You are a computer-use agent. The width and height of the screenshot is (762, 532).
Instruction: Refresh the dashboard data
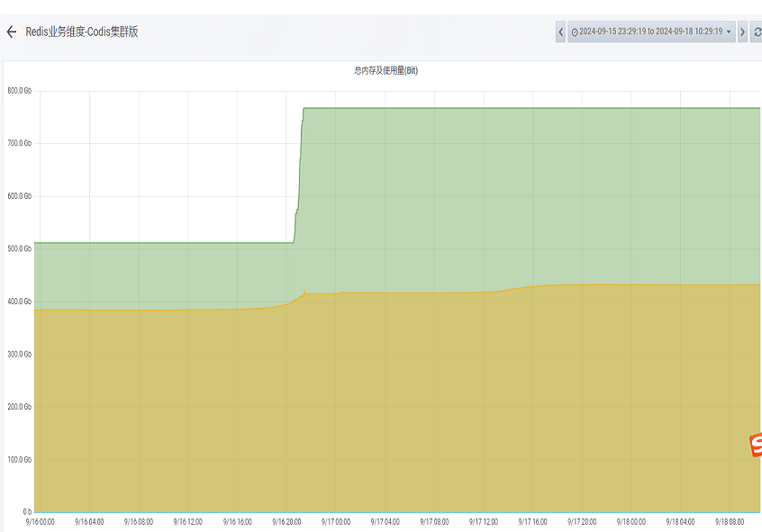pos(757,32)
